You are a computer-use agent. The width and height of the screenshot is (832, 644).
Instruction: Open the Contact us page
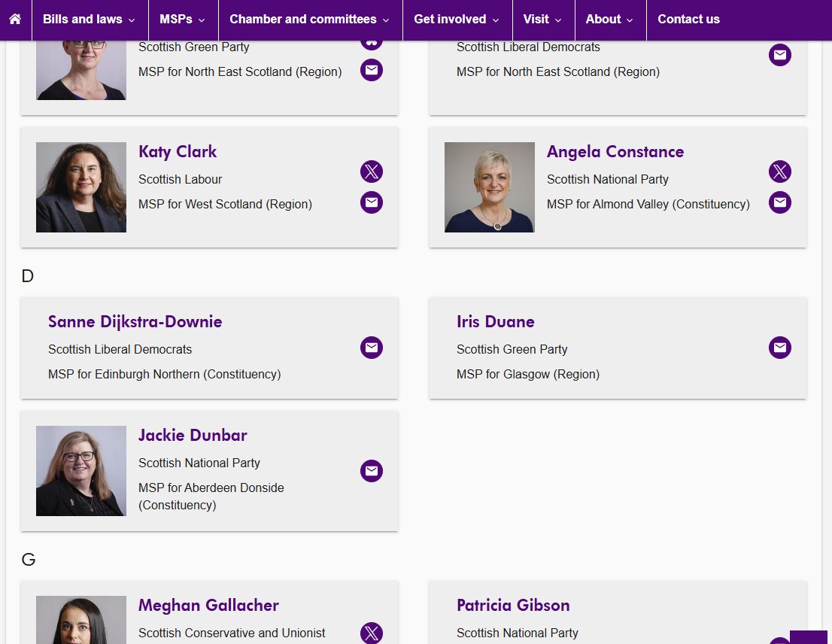click(689, 19)
